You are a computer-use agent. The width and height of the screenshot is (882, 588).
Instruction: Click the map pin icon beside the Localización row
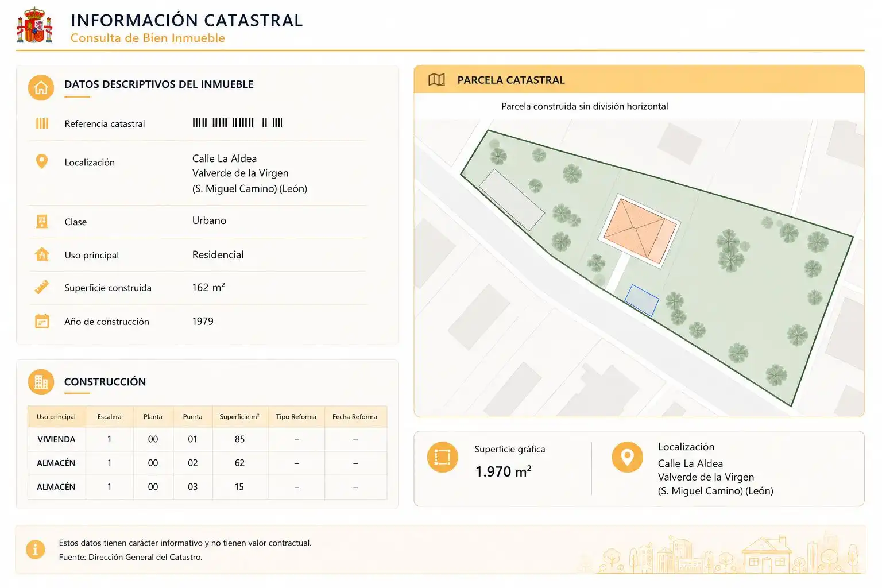coord(41,161)
